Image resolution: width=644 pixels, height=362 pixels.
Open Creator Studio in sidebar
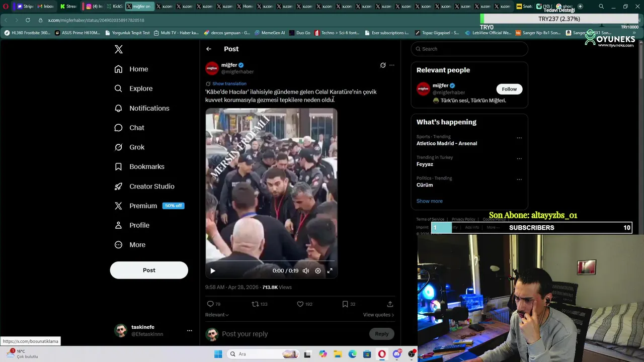[x=144, y=186]
